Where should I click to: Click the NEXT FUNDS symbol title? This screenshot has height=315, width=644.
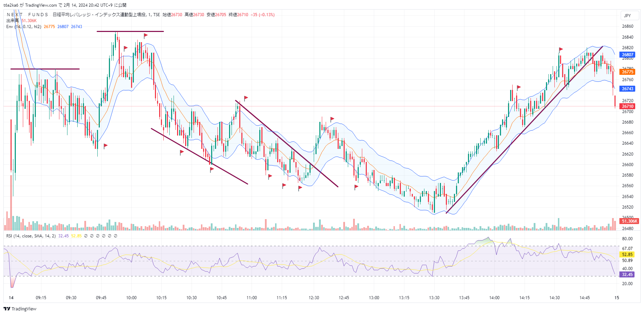pos(27,15)
